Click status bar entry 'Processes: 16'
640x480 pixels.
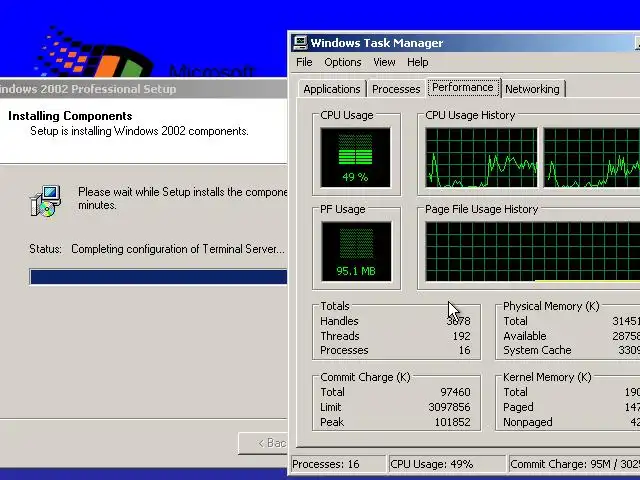click(x=338, y=464)
